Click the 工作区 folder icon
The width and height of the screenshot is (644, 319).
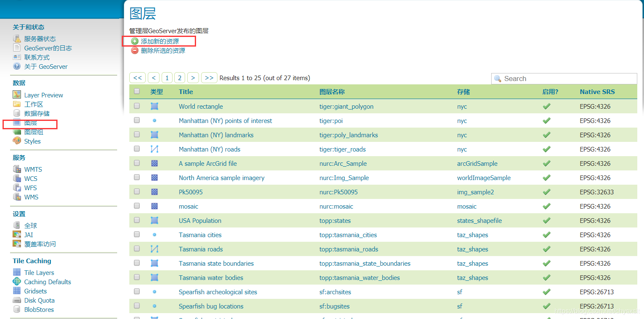click(x=17, y=104)
